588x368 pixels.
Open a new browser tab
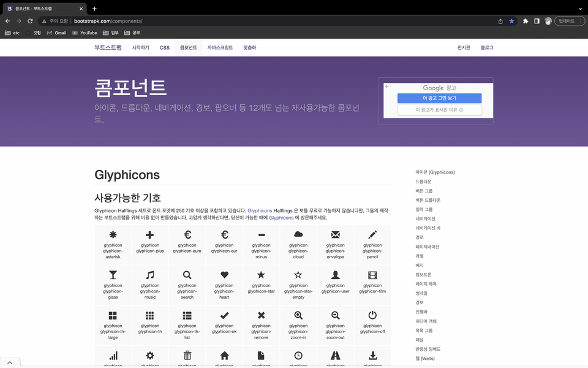(94, 8)
